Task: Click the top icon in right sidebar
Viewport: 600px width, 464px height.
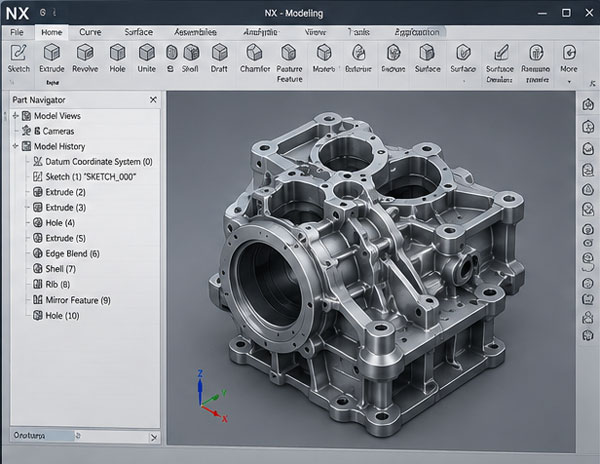Action: point(588,104)
